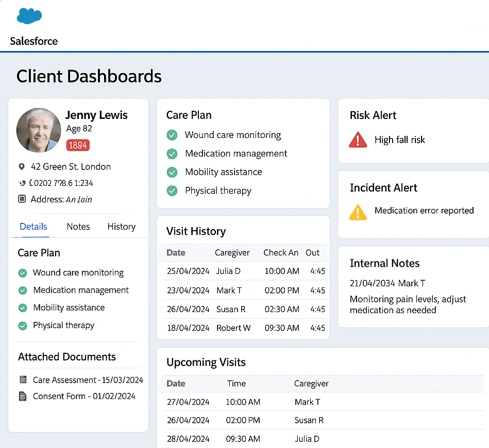Screen dimensions: 489x448
Task: Click the red 1884 badge
Action: tap(78, 145)
